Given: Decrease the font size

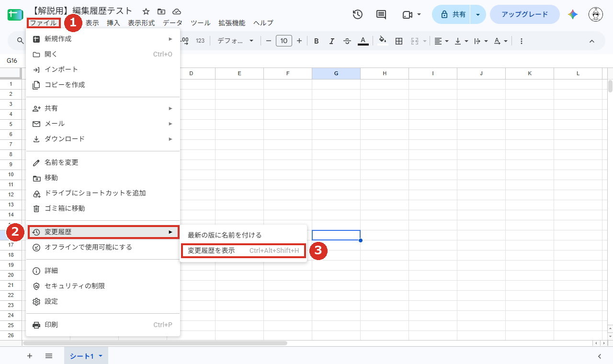Looking at the screenshot, I should [x=269, y=41].
